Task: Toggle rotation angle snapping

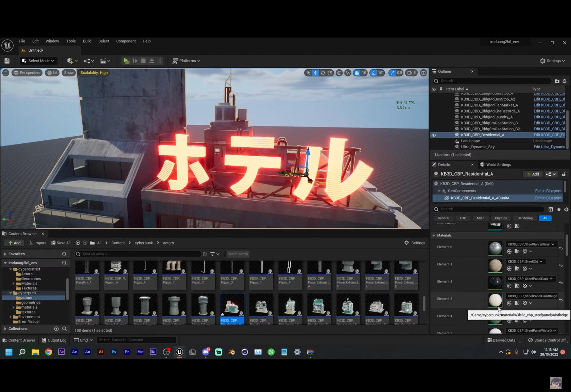Action: (374, 73)
